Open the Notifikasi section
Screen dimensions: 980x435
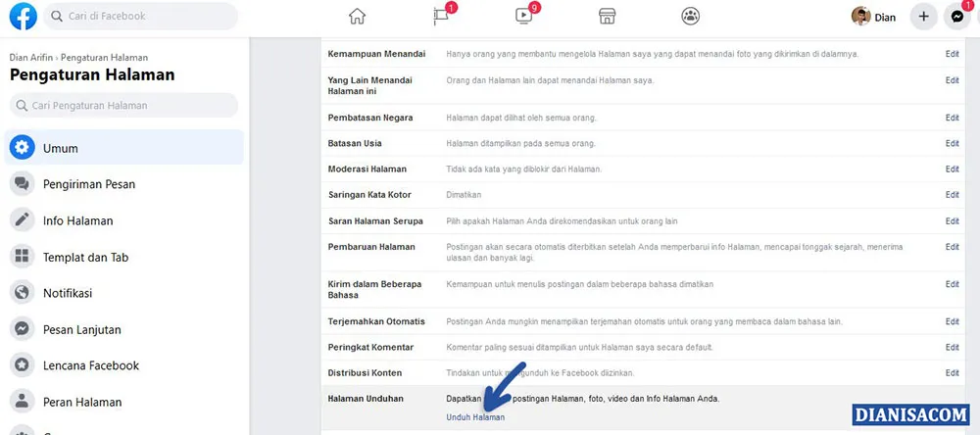[x=123, y=293]
